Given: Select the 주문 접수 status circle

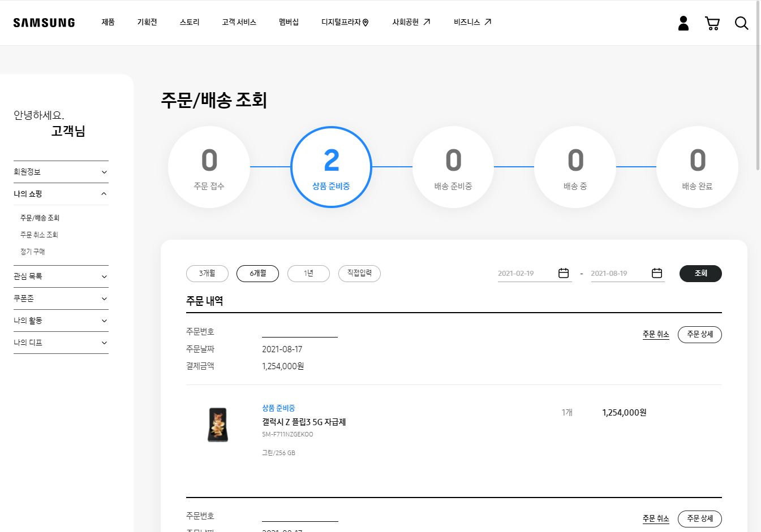Looking at the screenshot, I should pyautogui.click(x=209, y=167).
